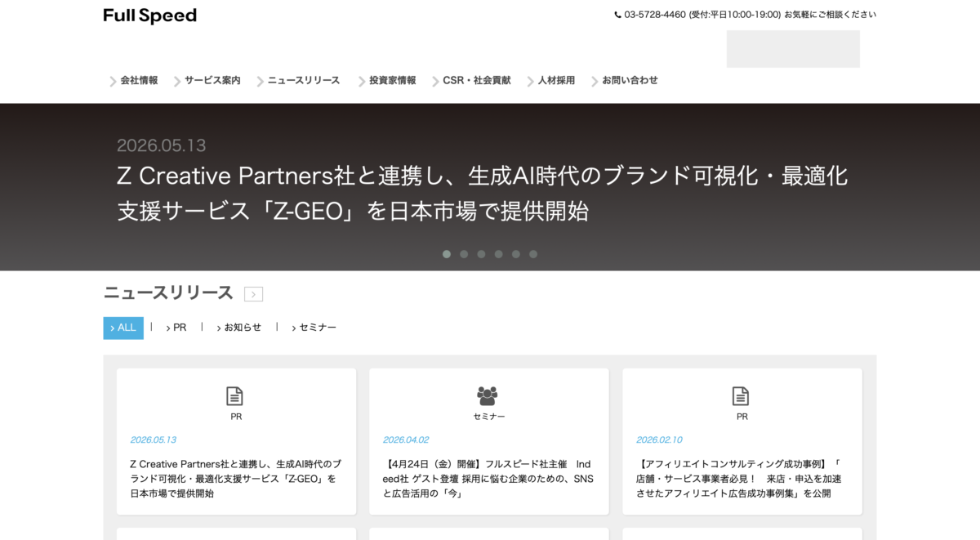Select the PR news filter tab
The height and width of the screenshot is (540, 980).
tap(176, 328)
